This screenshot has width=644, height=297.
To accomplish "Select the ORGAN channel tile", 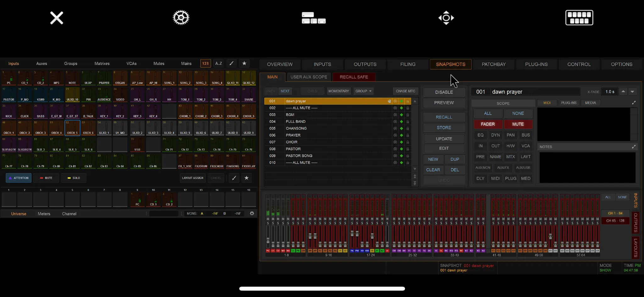I will [x=120, y=78].
